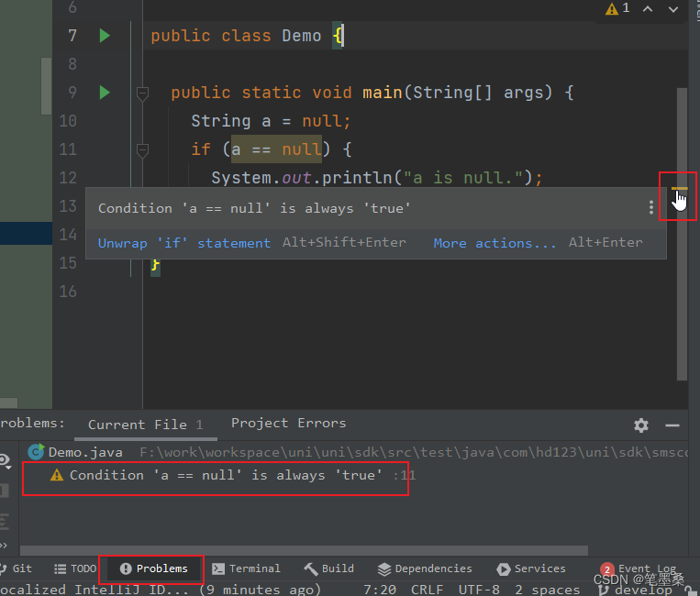The height and width of the screenshot is (596, 700).
Task: Click the Localized IntelliJ ID status message
Action: (160, 590)
